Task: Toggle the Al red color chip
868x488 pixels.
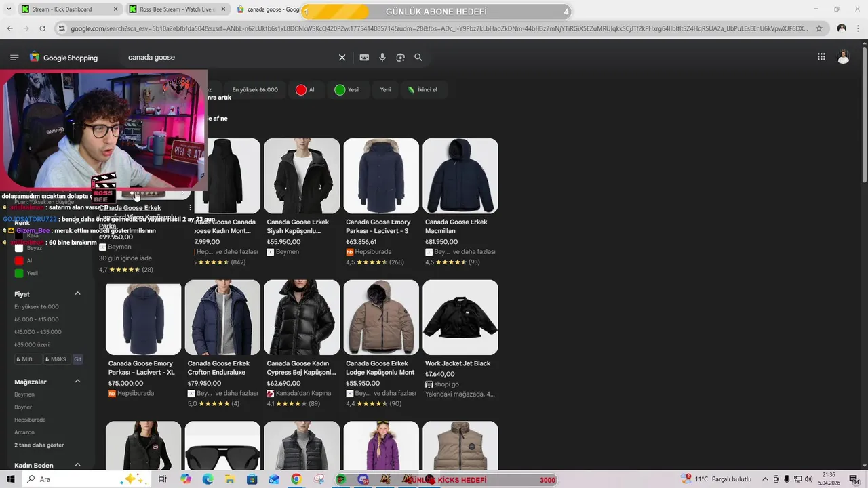Action: coord(305,89)
